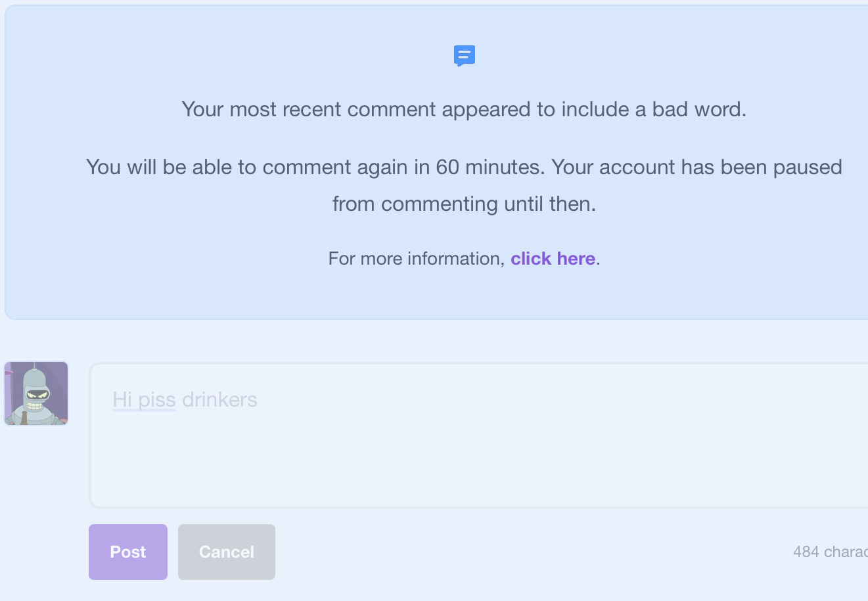Click the underlined "Hi" in the comment
The width and height of the screenshot is (868, 601).
tap(122, 399)
